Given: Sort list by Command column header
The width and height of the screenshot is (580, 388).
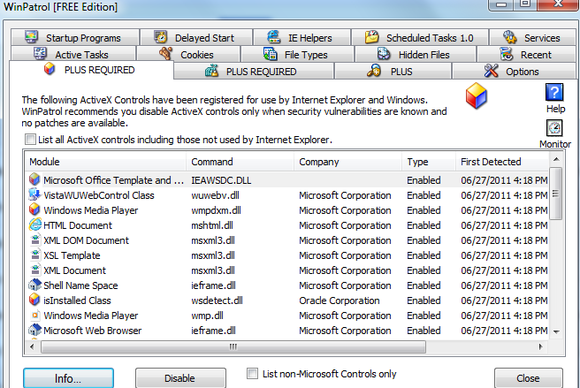Looking at the screenshot, I should click(x=240, y=162).
